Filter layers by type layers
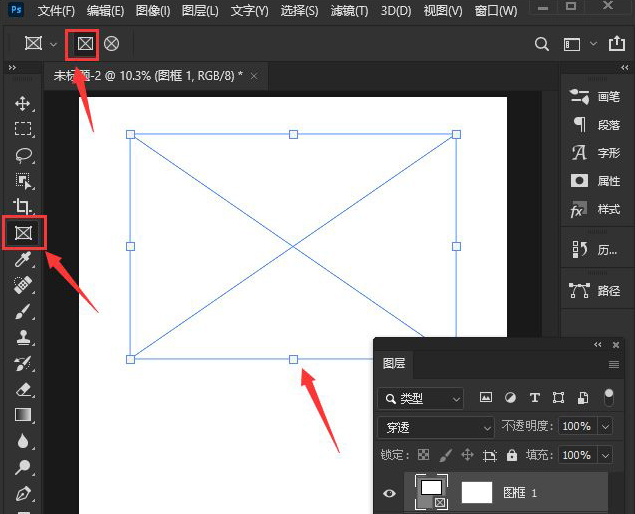The image size is (635, 514). (x=535, y=398)
